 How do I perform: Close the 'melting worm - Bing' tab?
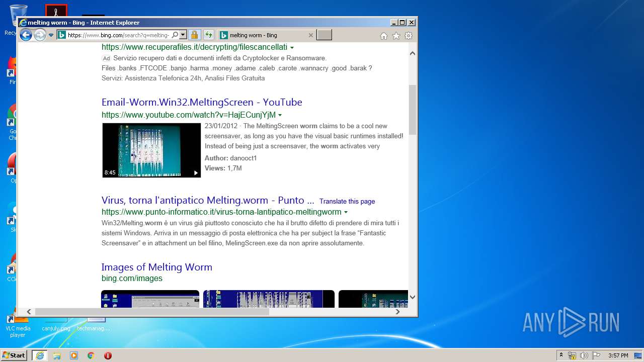[310, 35]
